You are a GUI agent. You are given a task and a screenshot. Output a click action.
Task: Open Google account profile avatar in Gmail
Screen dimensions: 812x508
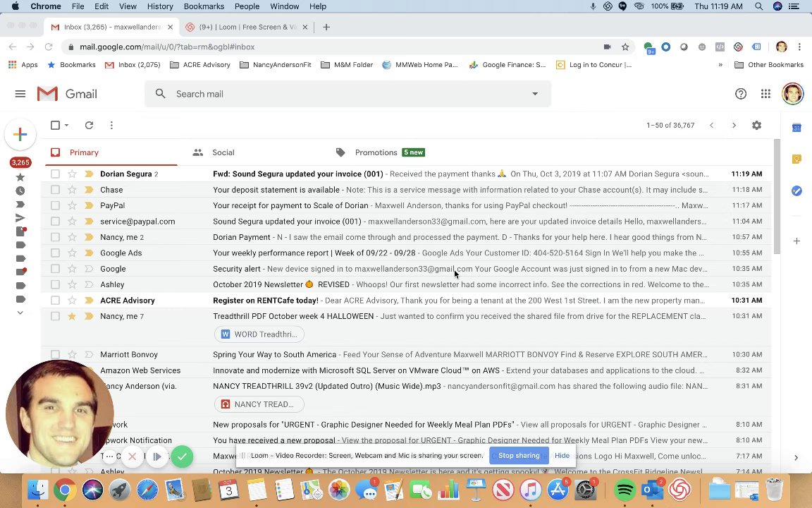point(792,94)
